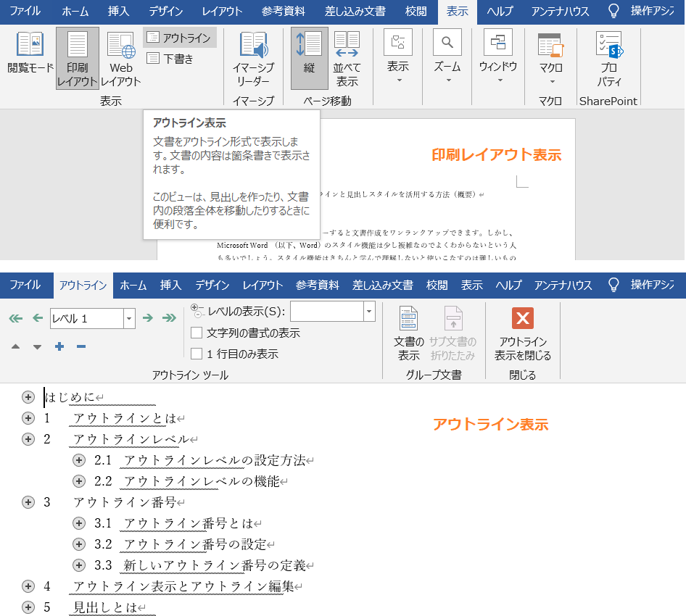Open レベルの表示 dropdown list
This screenshot has height=616, width=686.
pos(369,312)
